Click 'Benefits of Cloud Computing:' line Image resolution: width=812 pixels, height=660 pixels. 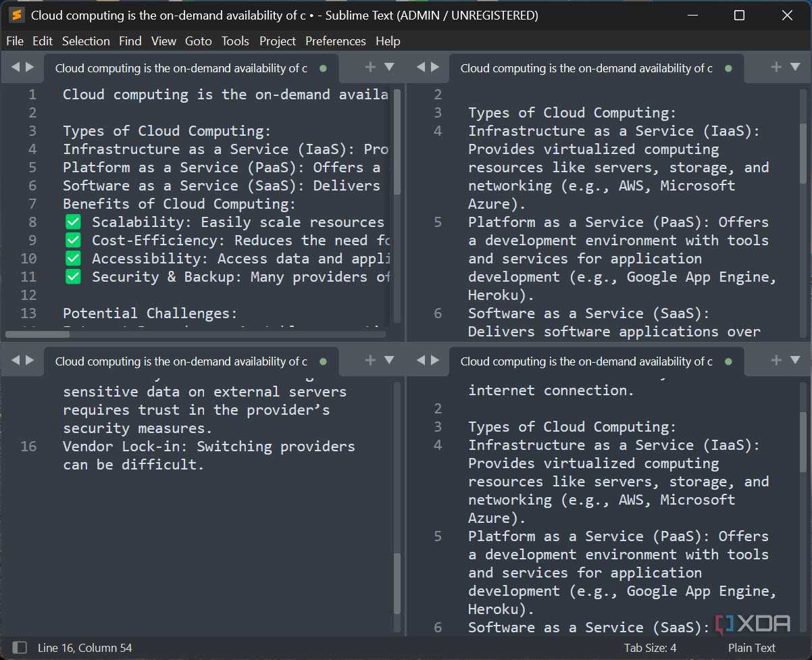(179, 204)
